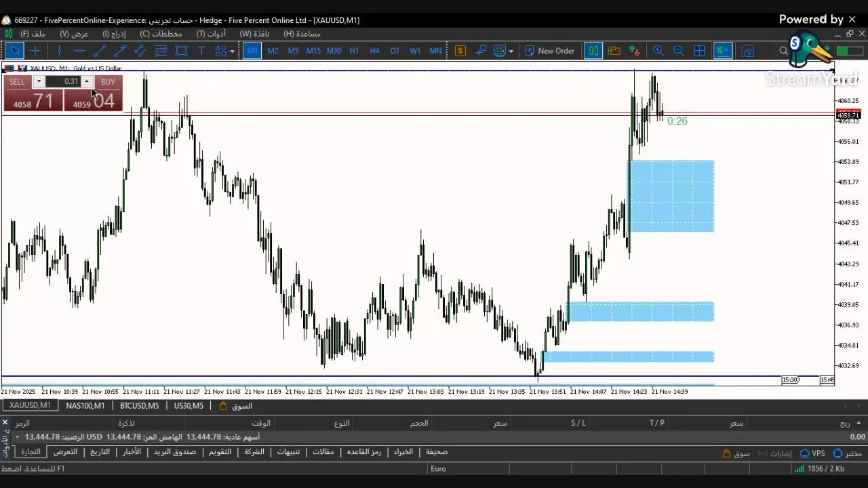The width and height of the screenshot is (868, 488).
Task: Toggle chart auto-scroll shift icon
Action: 723,51
